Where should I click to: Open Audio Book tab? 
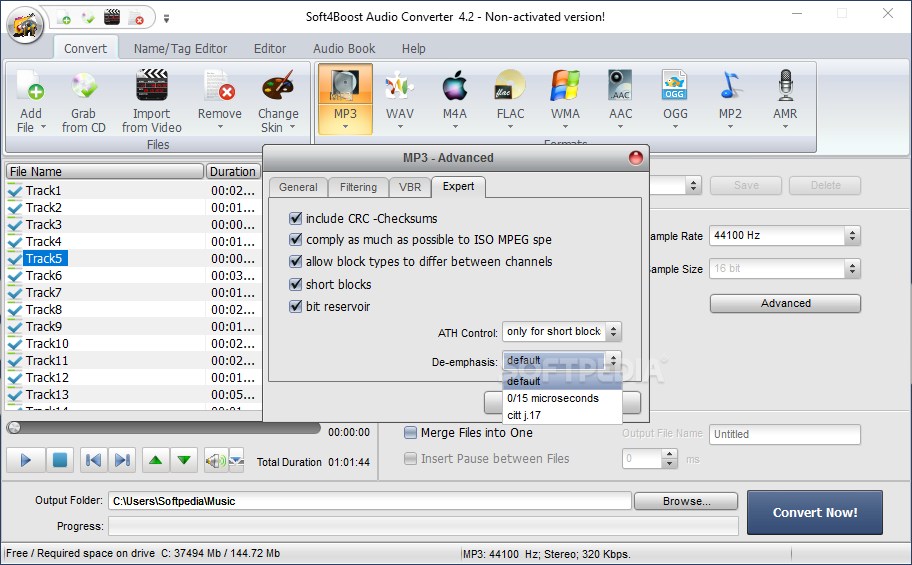tap(344, 49)
